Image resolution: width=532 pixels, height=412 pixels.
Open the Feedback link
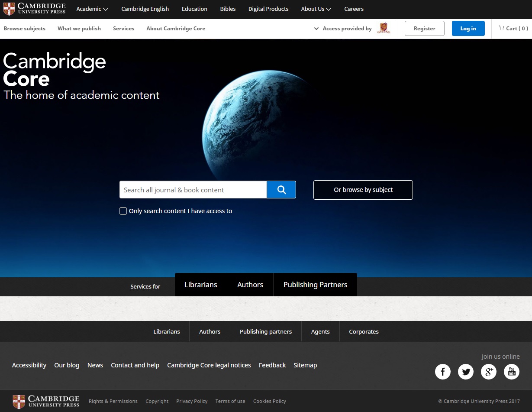[272, 365]
